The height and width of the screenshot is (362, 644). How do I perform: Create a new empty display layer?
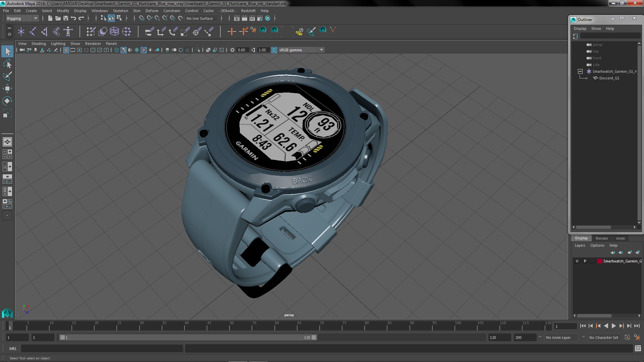630,252
